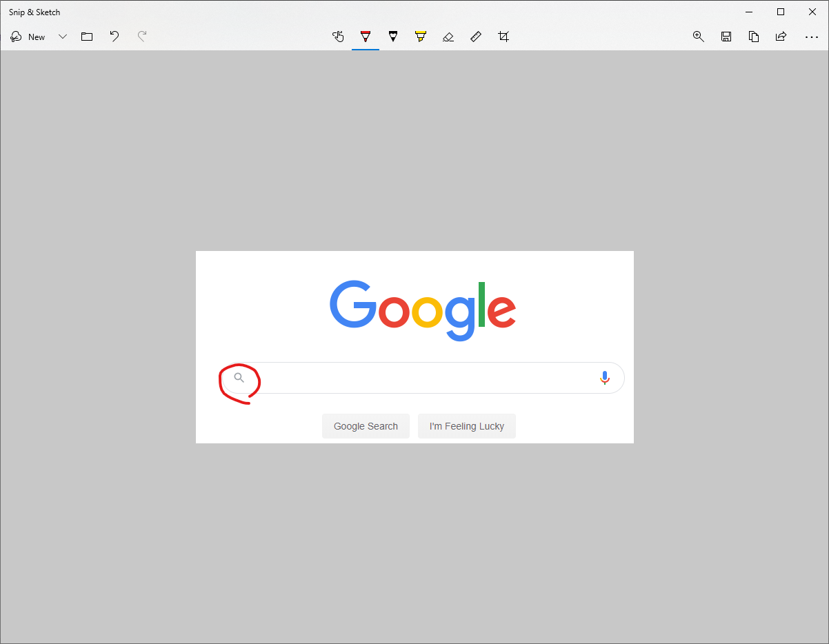Copy the snip to clipboard
The image size is (829, 644).
(x=754, y=37)
